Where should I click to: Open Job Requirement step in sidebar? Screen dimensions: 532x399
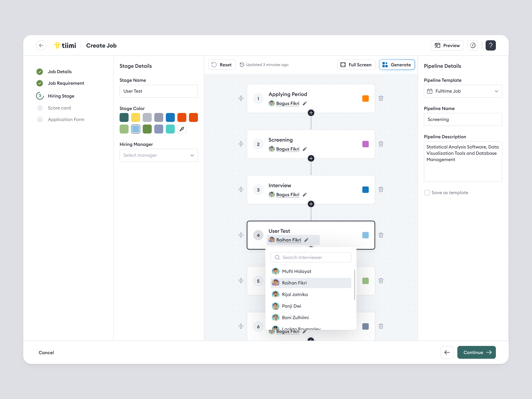66,83
